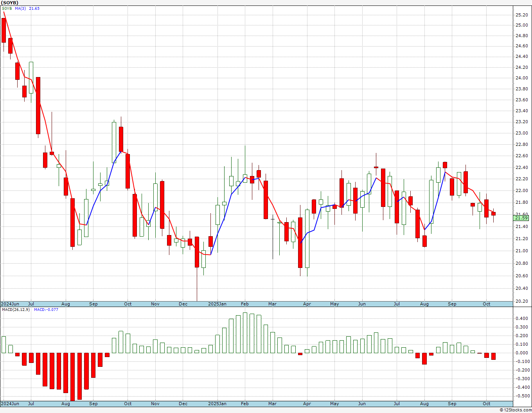The height and width of the screenshot is (413, 532).
Task: Click the 21.80 price axis label
Action: pyautogui.click(x=522, y=202)
